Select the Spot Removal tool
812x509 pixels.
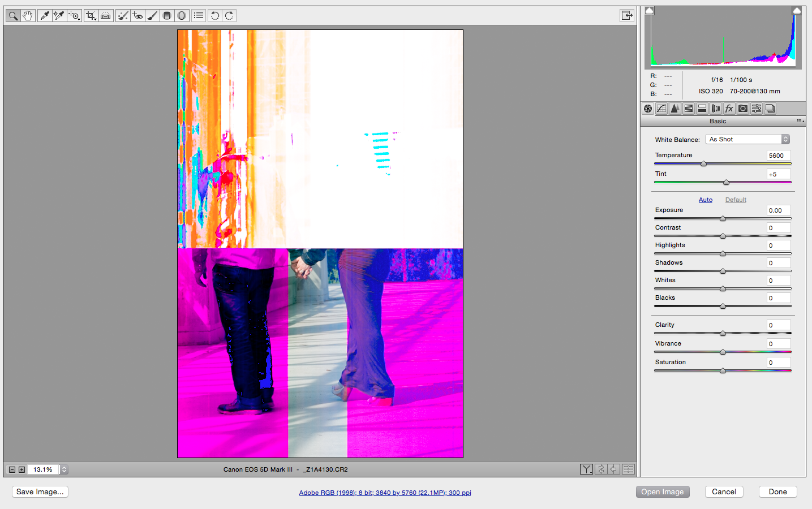(x=123, y=15)
